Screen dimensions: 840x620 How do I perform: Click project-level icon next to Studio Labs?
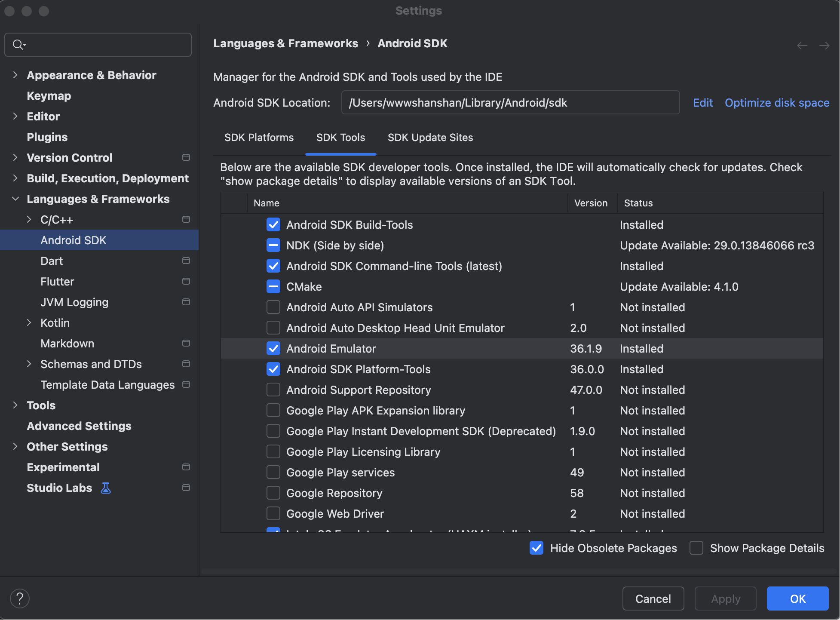[x=186, y=488]
